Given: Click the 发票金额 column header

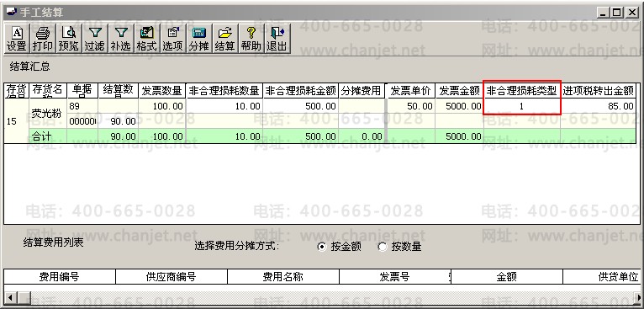Looking at the screenshot, I should tap(459, 91).
